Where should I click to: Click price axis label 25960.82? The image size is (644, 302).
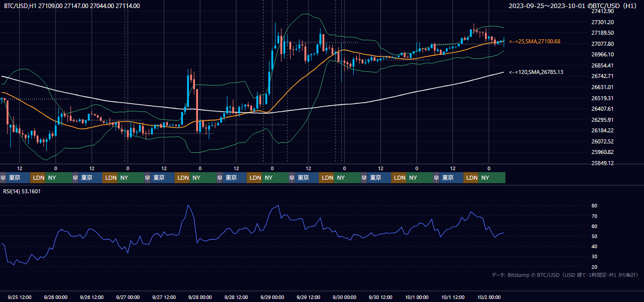(602, 152)
